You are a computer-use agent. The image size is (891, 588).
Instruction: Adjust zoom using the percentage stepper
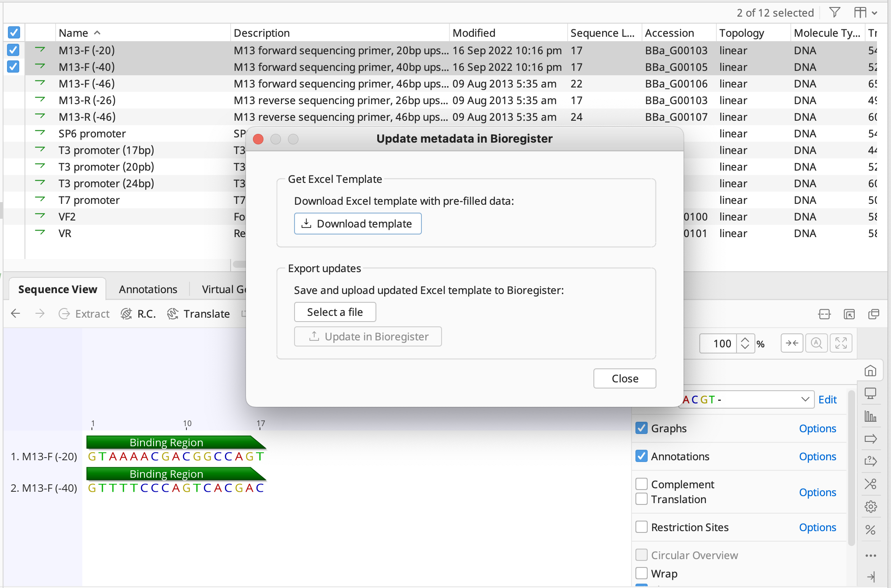tap(745, 343)
